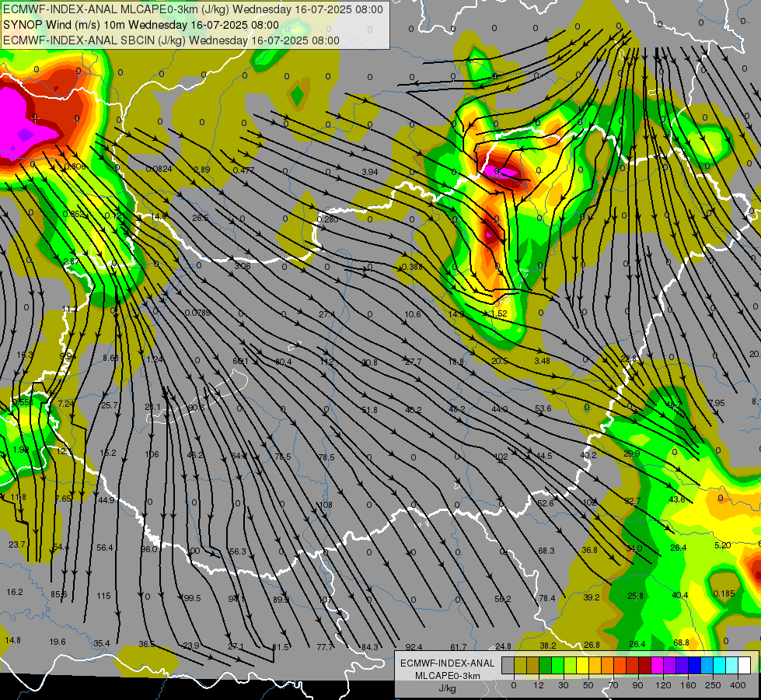
Task: Click legend scale label 70
Action: click(613, 685)
